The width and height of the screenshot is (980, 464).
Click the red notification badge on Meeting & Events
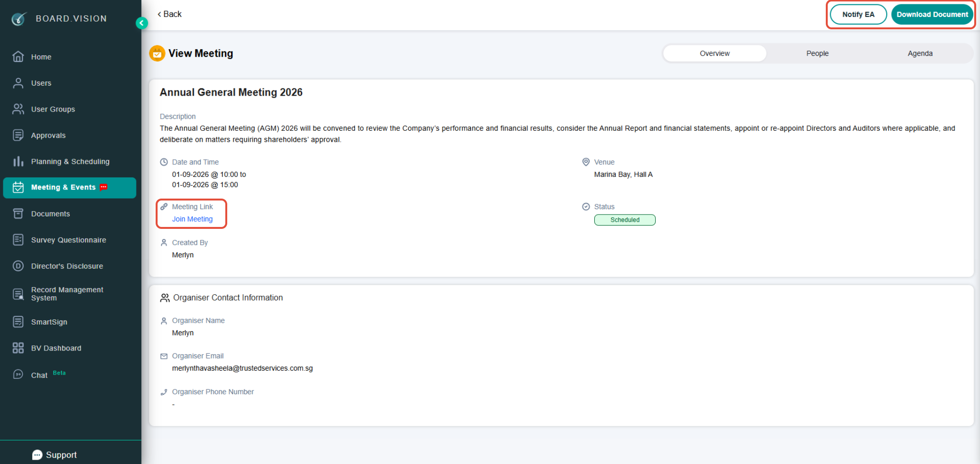(x=103, y=187)
